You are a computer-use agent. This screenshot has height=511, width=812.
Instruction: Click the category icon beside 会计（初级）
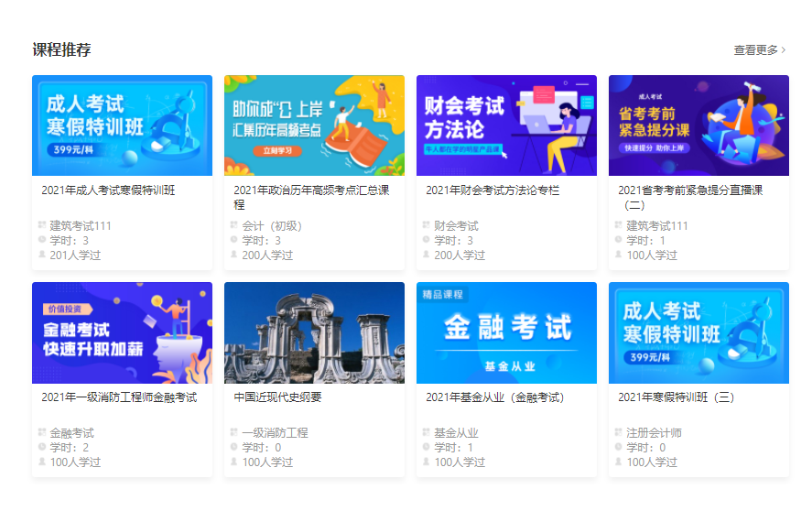point(234,225)
